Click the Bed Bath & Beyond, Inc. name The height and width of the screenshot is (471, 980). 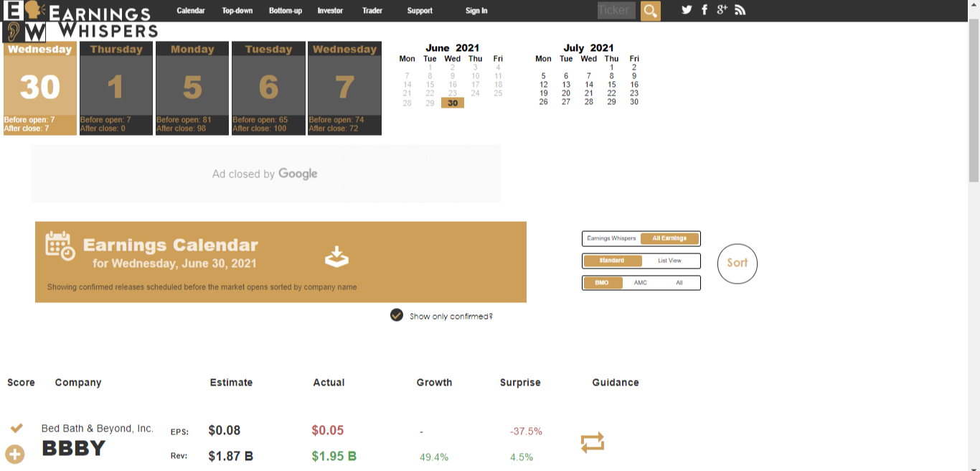tap(98, 429)
